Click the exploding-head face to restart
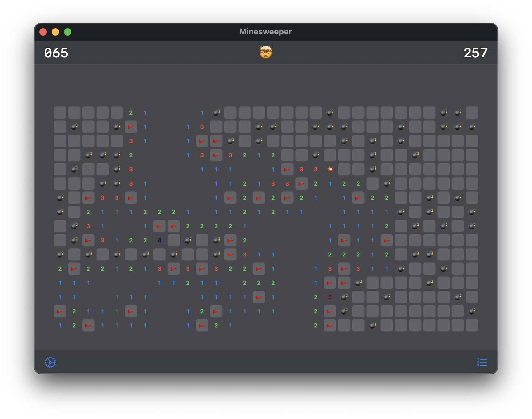Image resolution: width=532 pixels, height=419 pixels. pyautogui.click(x=266, y=52)
